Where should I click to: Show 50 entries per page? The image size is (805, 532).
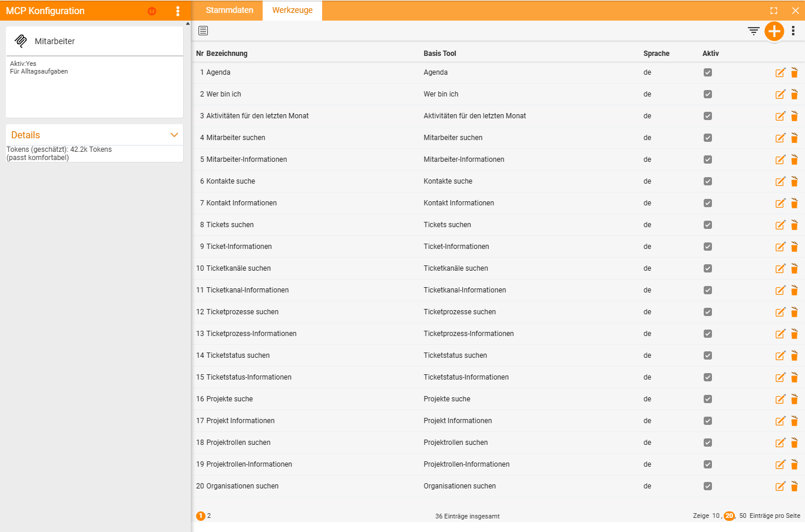743,516
